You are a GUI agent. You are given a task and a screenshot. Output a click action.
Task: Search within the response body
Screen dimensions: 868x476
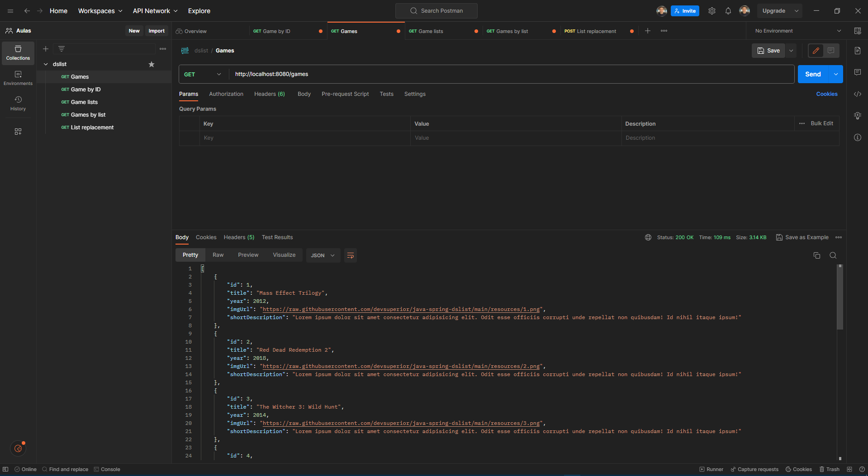833,255
